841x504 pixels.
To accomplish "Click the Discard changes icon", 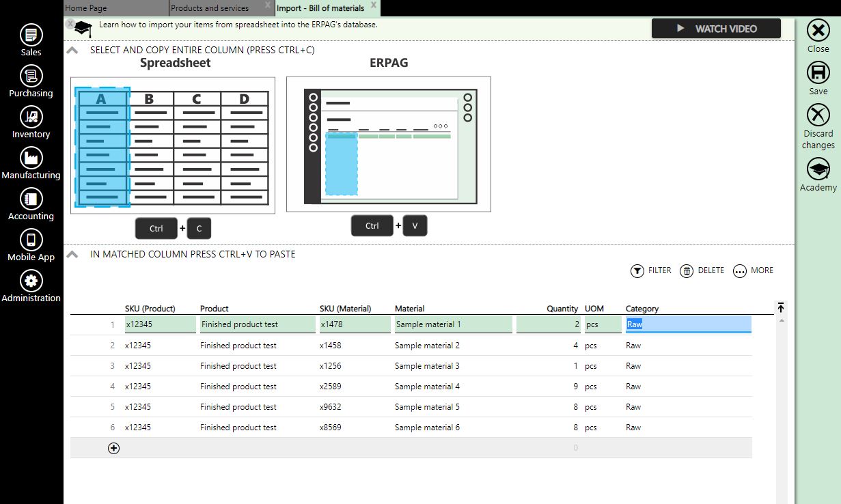I will (818, 115).
